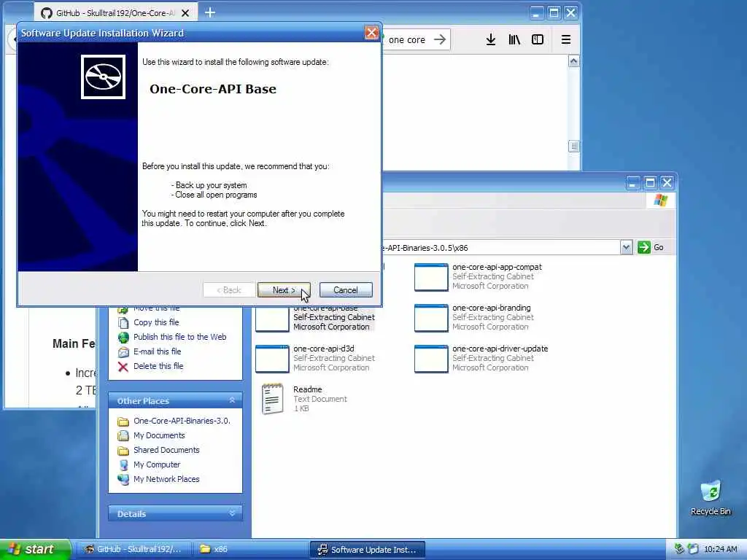Click E-mail this file task
Screen dimensions: 747x560
tap(158, 351)
